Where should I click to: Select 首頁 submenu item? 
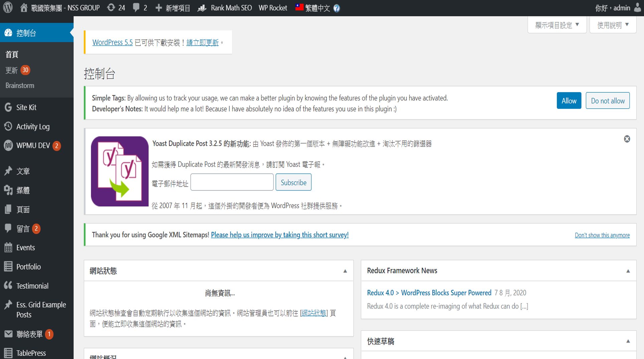pos(12,54)
